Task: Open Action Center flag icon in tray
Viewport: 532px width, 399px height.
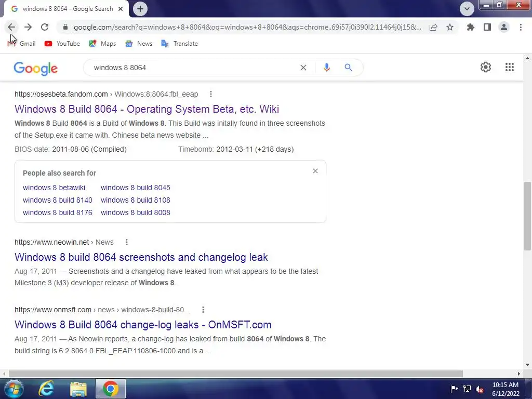Action: pos(454,389)
